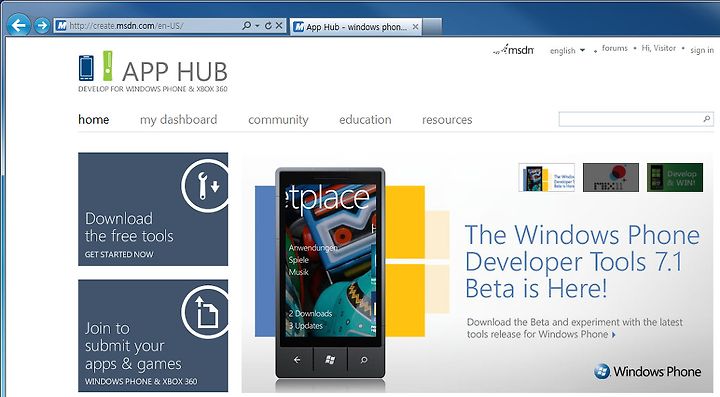
Task: Click the stop loading X in the address bar
Action: 279,26
